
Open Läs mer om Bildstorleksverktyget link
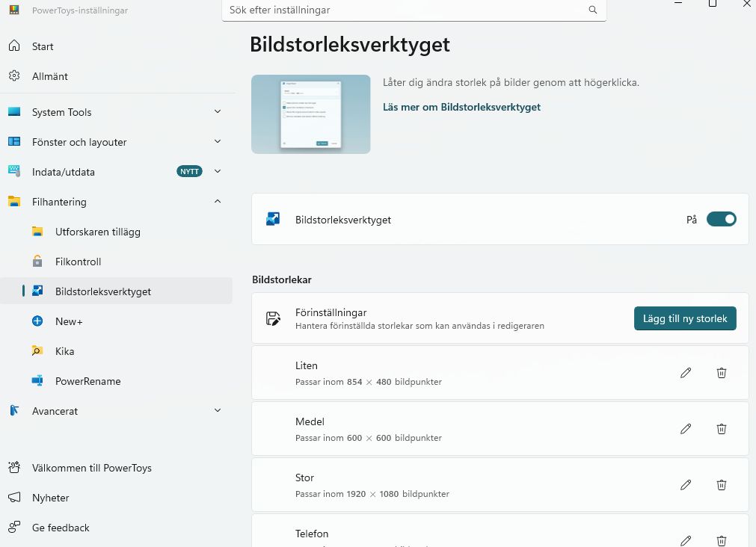461,107
